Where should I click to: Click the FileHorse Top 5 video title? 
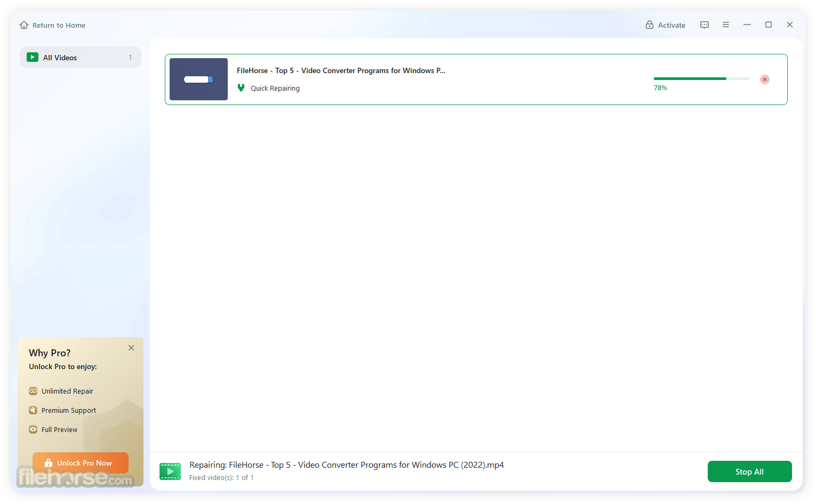click(341, 70)
